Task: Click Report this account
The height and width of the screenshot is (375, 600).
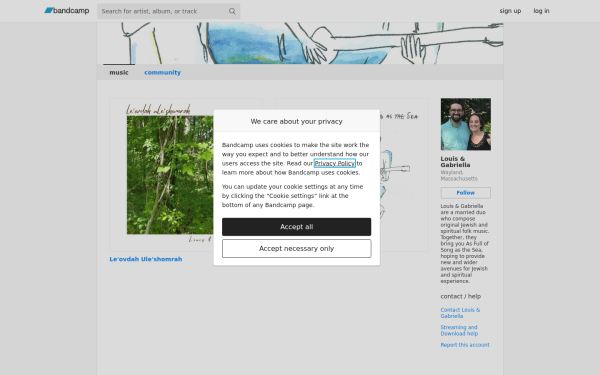Action: (x=465, y=345)
